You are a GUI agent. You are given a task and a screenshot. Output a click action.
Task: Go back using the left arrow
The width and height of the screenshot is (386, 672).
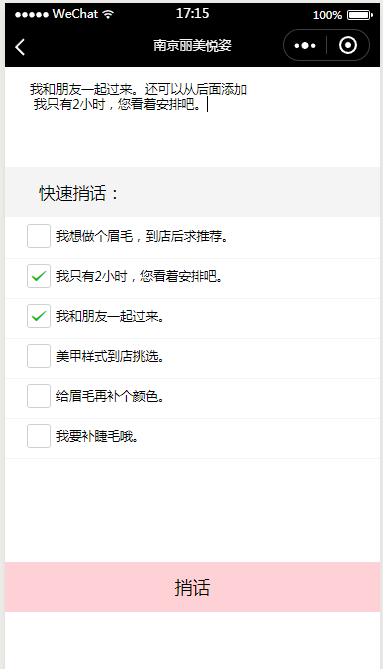[x=20, y=47]
